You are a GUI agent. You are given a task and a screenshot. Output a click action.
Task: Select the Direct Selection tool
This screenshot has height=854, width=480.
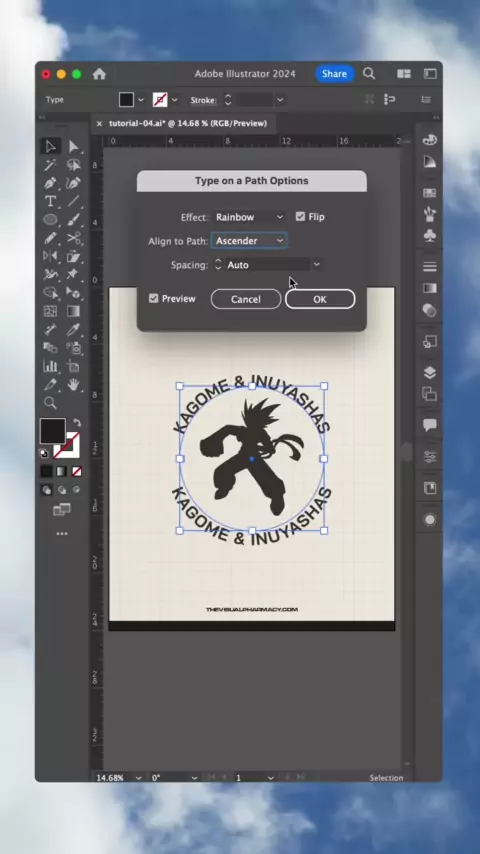[x=74, y=147]
